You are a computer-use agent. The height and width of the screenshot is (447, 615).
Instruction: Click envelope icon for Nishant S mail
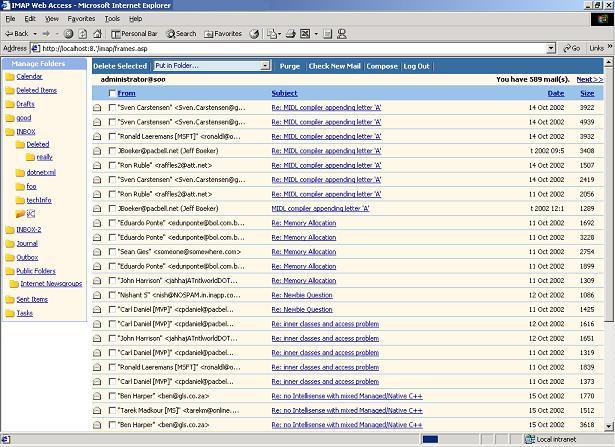click(x=97, y=295)
